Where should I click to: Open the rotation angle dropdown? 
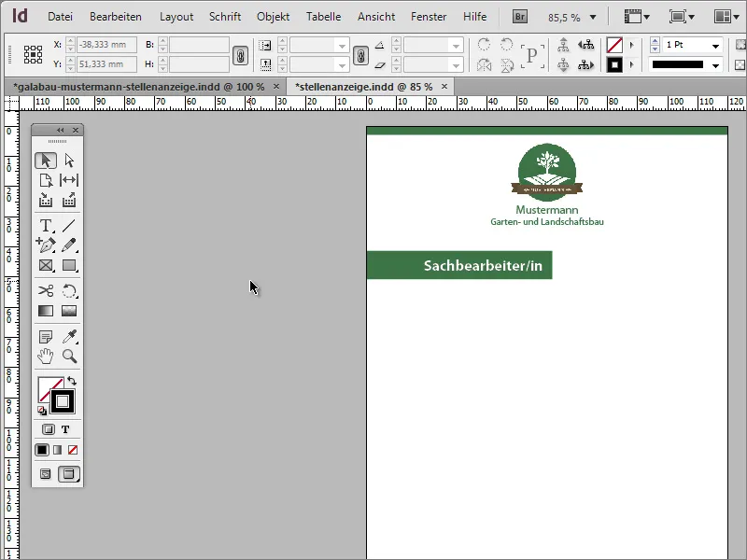[x=456, y=46]
